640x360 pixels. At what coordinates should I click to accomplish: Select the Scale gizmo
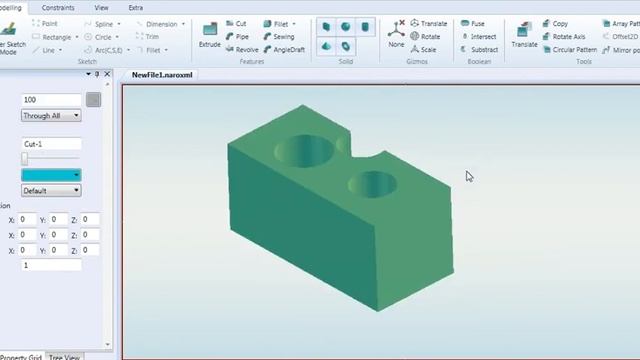point(423,49)
